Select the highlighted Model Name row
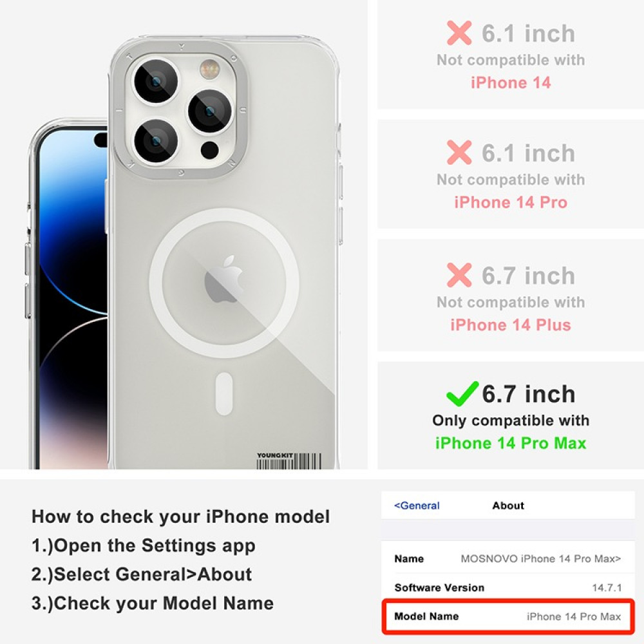This screenshot has height=644, width=644. [509, 616]
